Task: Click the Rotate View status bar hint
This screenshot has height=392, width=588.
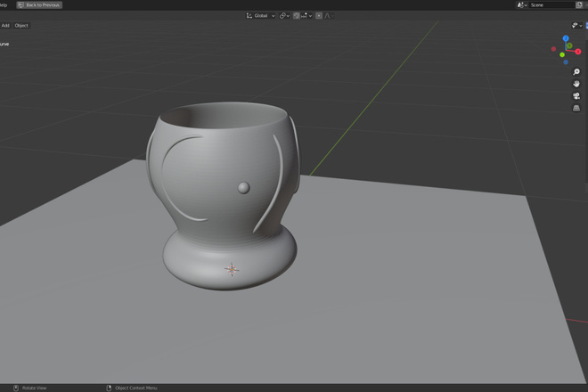Action: click(x=30, y=388)
